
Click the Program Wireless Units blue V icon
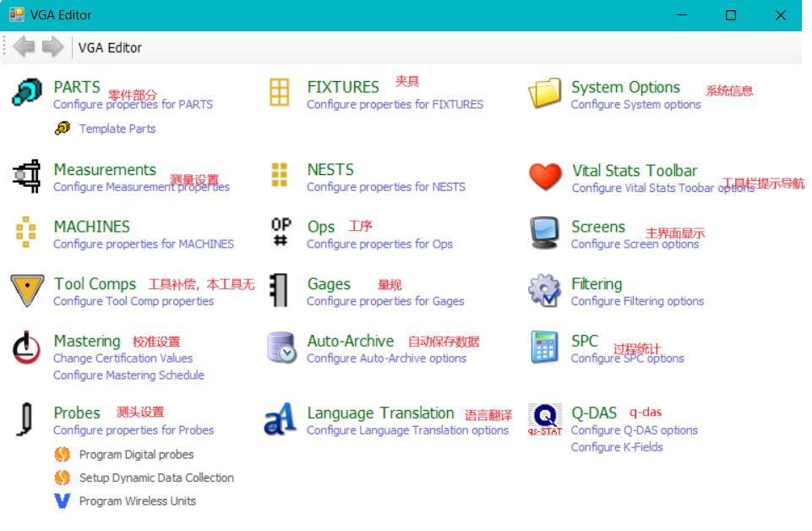click(x=63, y=501)
